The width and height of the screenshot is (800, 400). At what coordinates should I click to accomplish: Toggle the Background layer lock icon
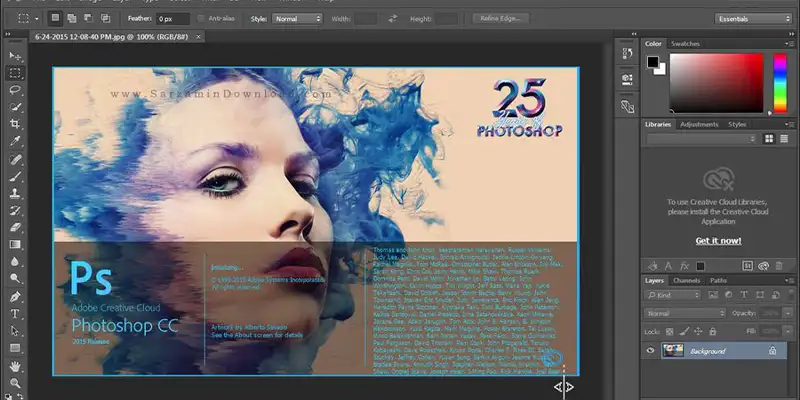click(772, 351)
